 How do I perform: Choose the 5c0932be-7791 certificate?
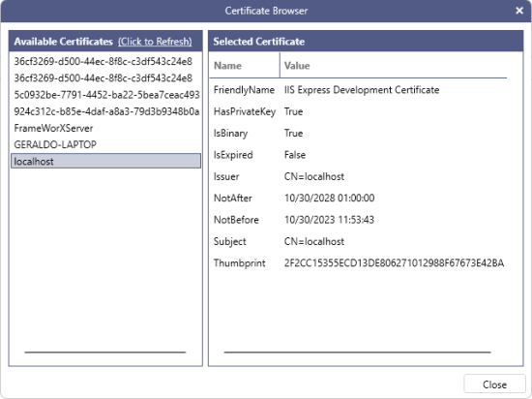pos(105,95)
